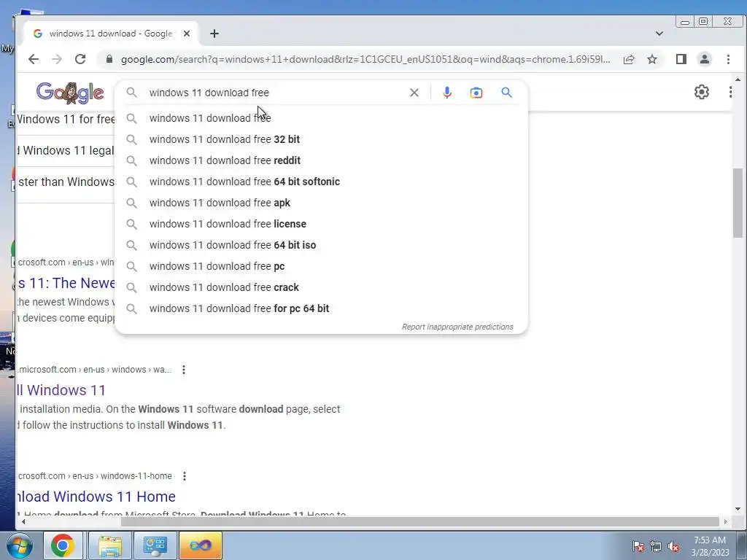Viewport: 747px width, 560px height.
Task: Click the vertical page scrollbar thumb
Action: click(x=738, y=203)
